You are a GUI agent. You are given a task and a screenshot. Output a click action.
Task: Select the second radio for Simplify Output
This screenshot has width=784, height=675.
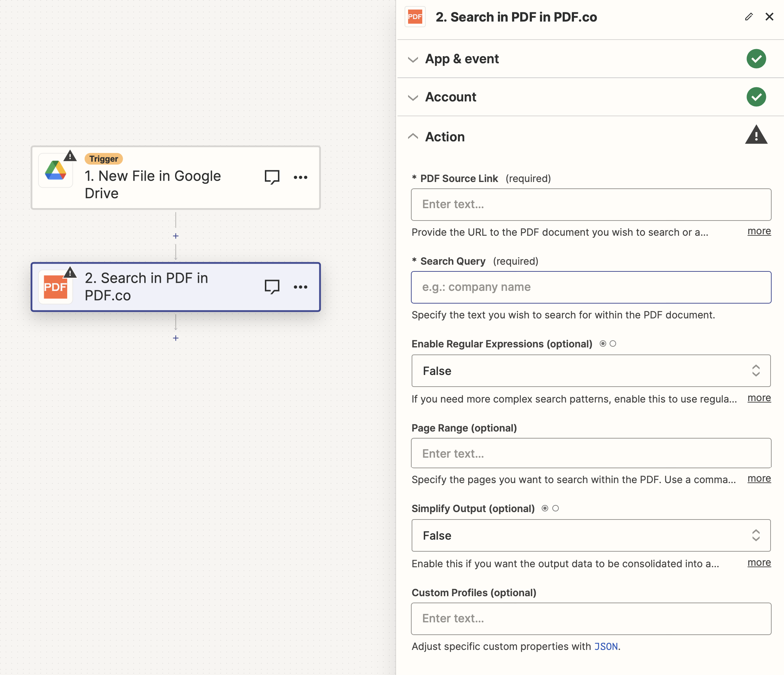point(556,508)
